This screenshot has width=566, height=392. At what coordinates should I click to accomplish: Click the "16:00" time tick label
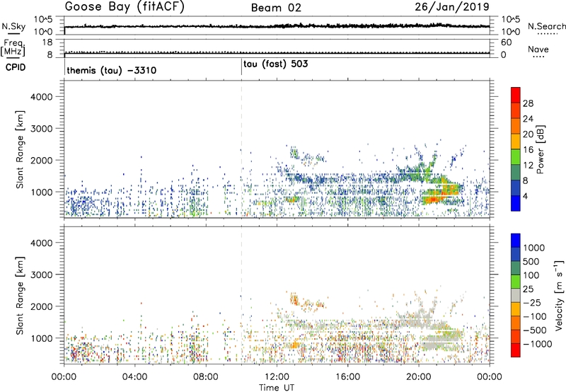click(347, 377)
